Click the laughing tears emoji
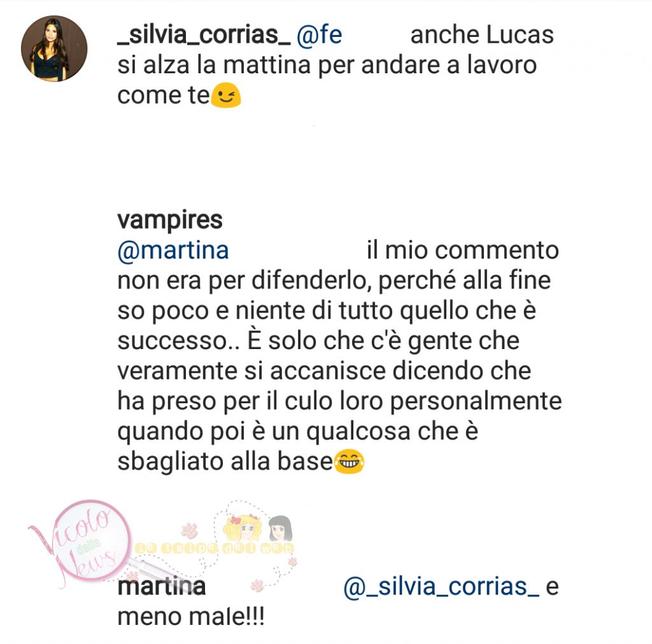The height and width of the screenshot is (644, 652). [350, 461]
